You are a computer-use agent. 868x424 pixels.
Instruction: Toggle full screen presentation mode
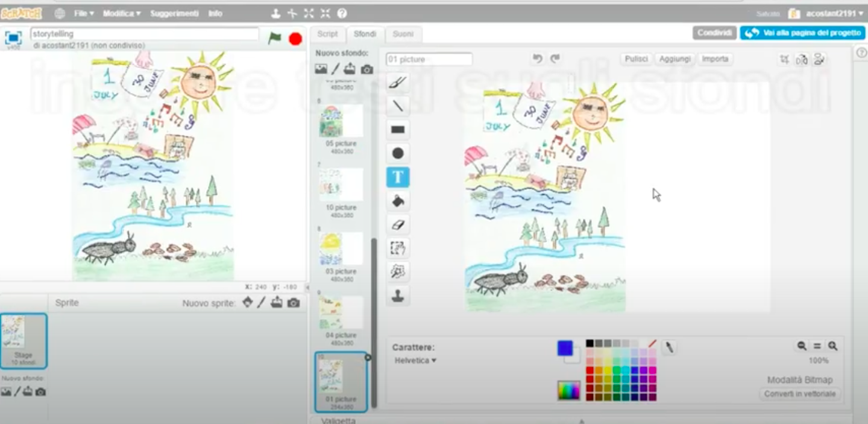[13, 38]
